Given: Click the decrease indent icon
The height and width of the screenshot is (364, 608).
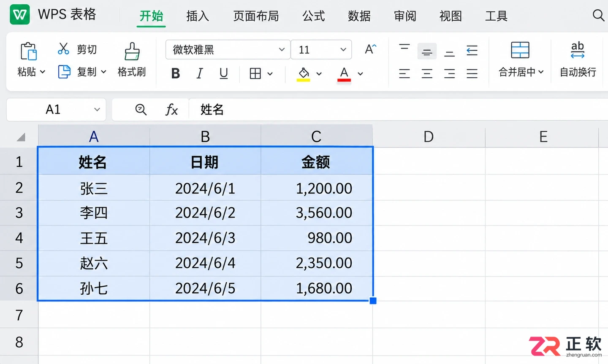Looking at the screenshot, I should point(472,51).
